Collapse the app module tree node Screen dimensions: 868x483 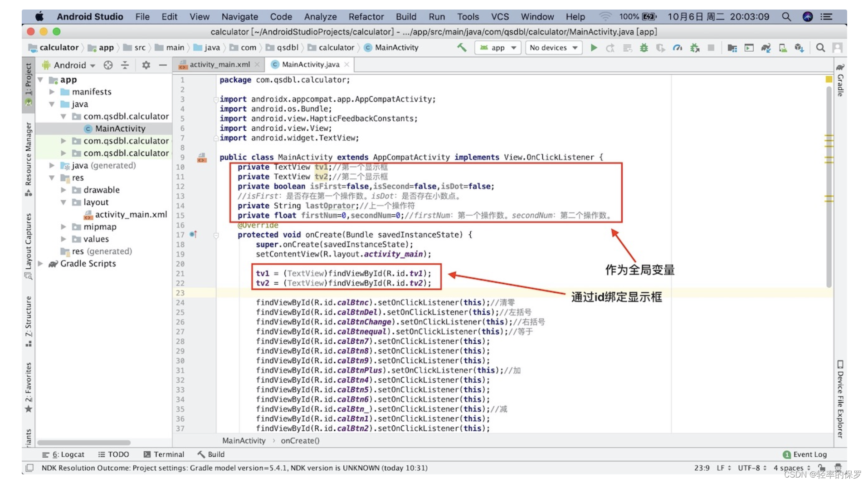(x=40, y=80)
